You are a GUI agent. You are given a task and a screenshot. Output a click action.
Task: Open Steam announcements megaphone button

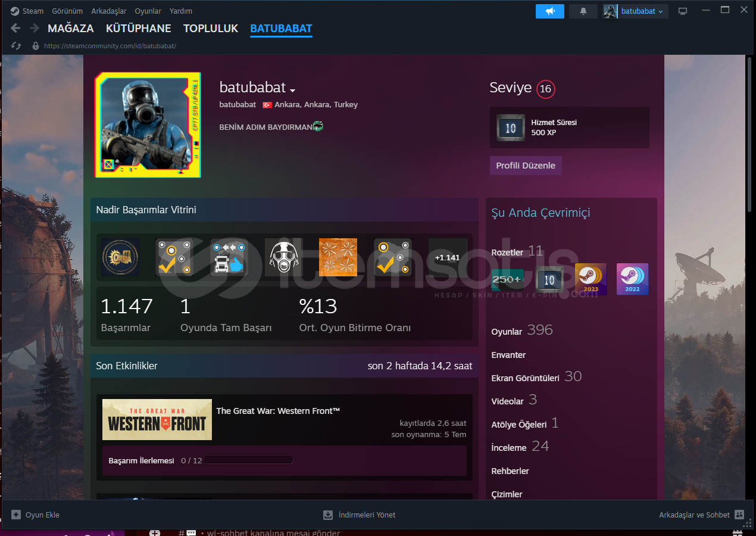point(549,11)
